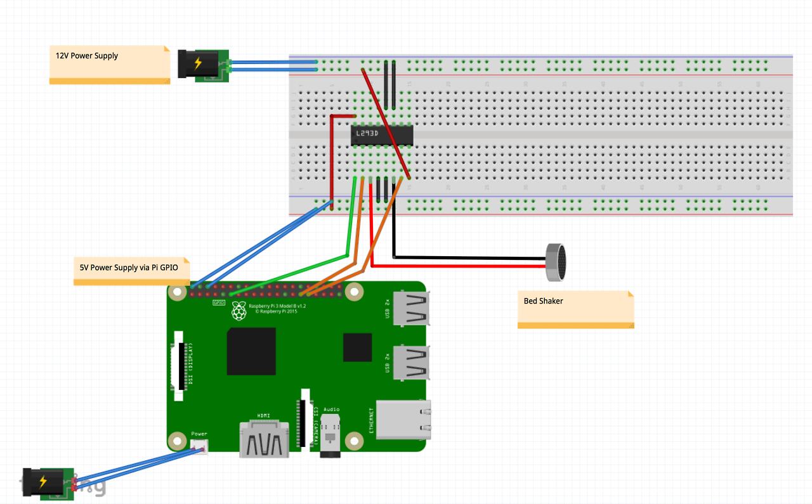Click the DC power jack below the Pi
The width and height of the screenshot is (812, 504).
pos(49,484)
